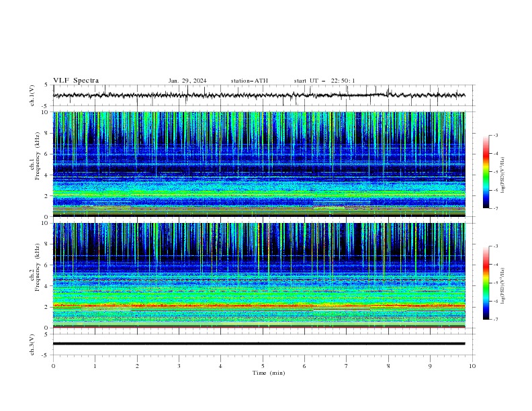The height and width of the screenshot is (411, 532).
Task: Click time axis tick label "2"
Action: coord(137,366)
